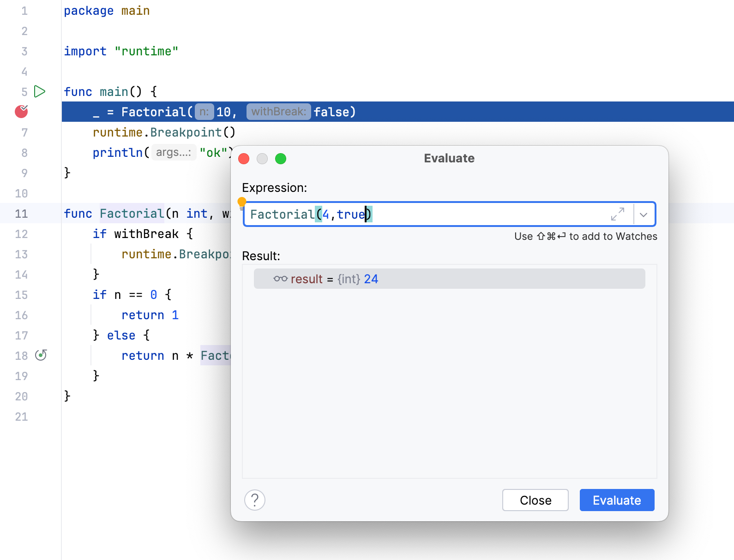Open help via the question mark button

coord(255,500)
